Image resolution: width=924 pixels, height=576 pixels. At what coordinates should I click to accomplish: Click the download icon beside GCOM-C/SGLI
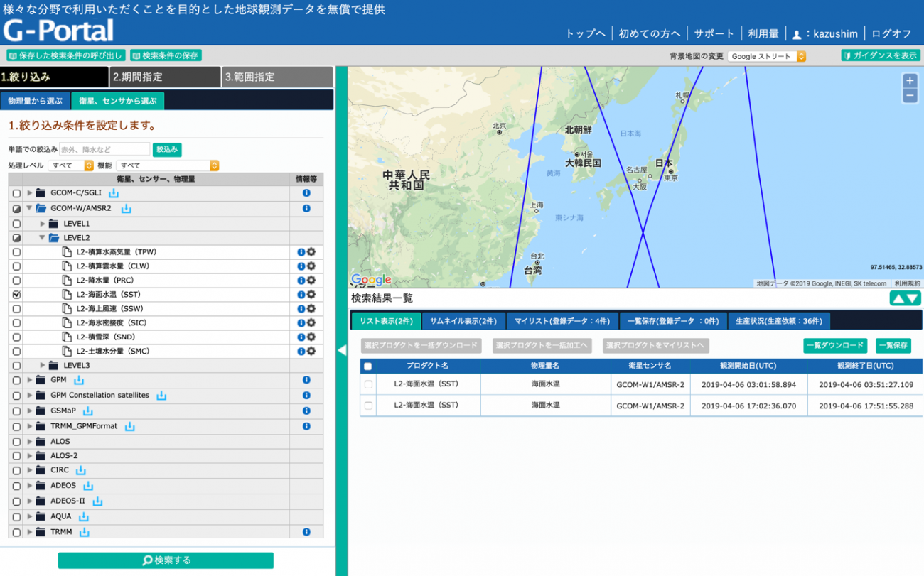pyautogui.click(x=114, y=193)
